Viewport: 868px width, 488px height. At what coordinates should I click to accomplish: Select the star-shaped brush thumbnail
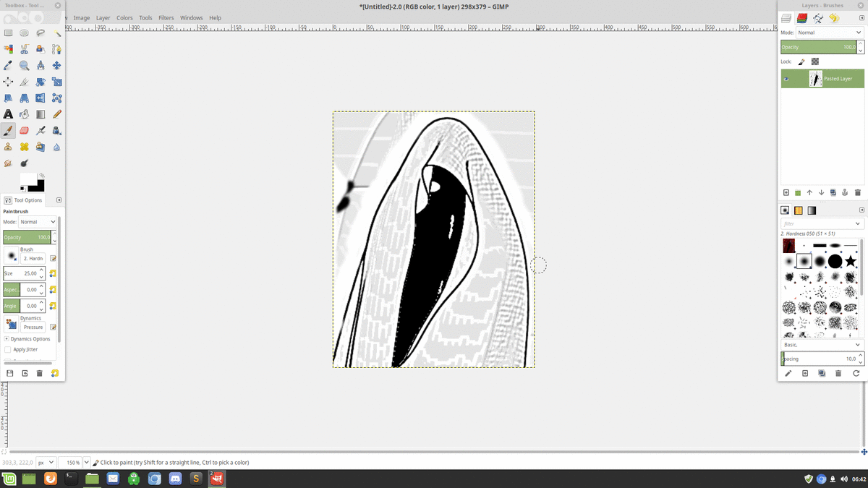pyautogui.click(x=851, y=261)
